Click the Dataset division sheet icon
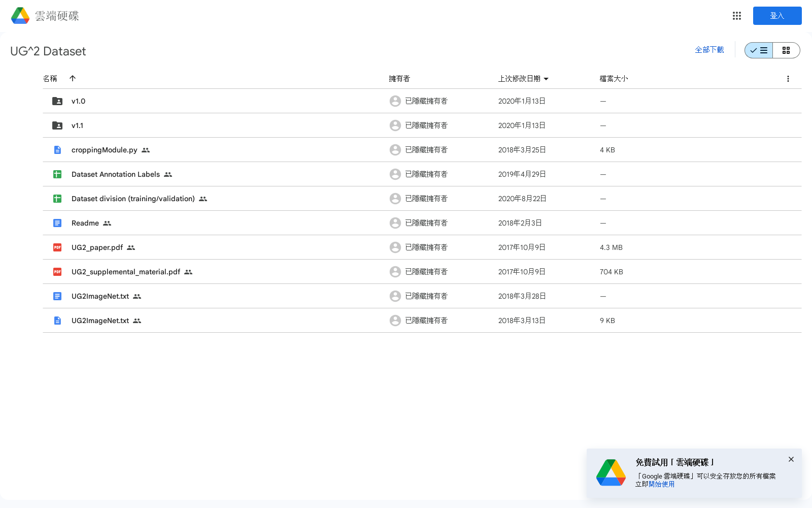 [57, 199]
